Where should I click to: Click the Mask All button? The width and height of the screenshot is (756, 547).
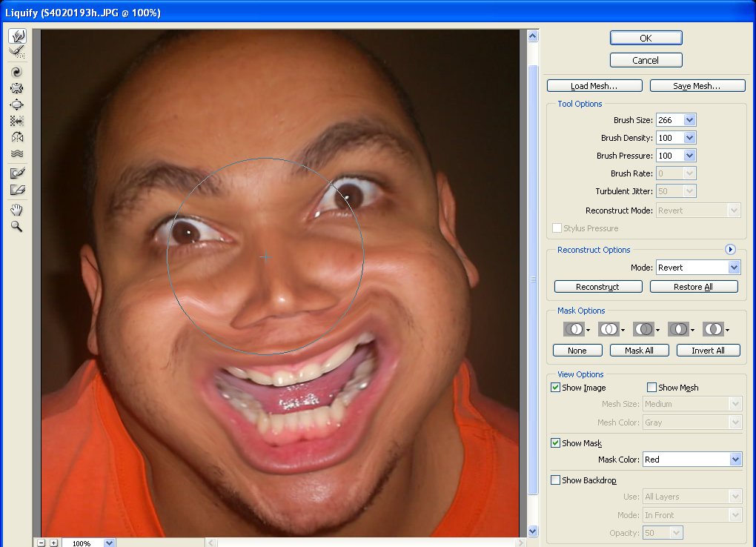tap(640, 350)
